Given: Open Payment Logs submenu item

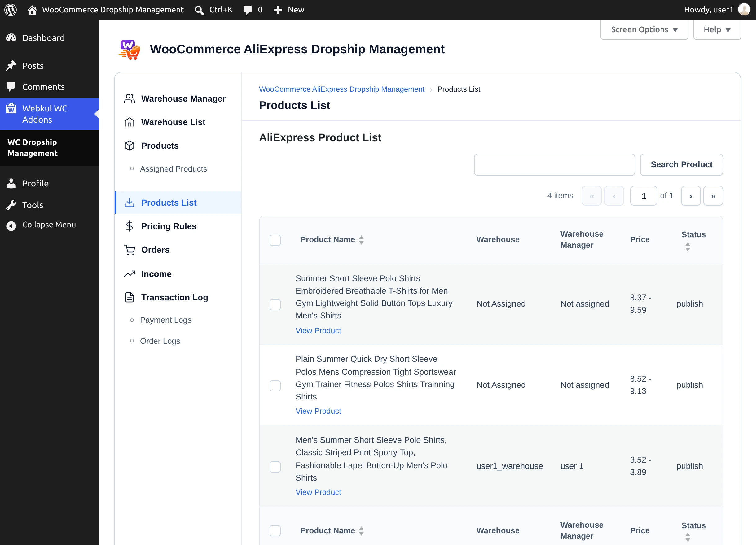Looking at the screenshot, I should click(x=166, y=320).
